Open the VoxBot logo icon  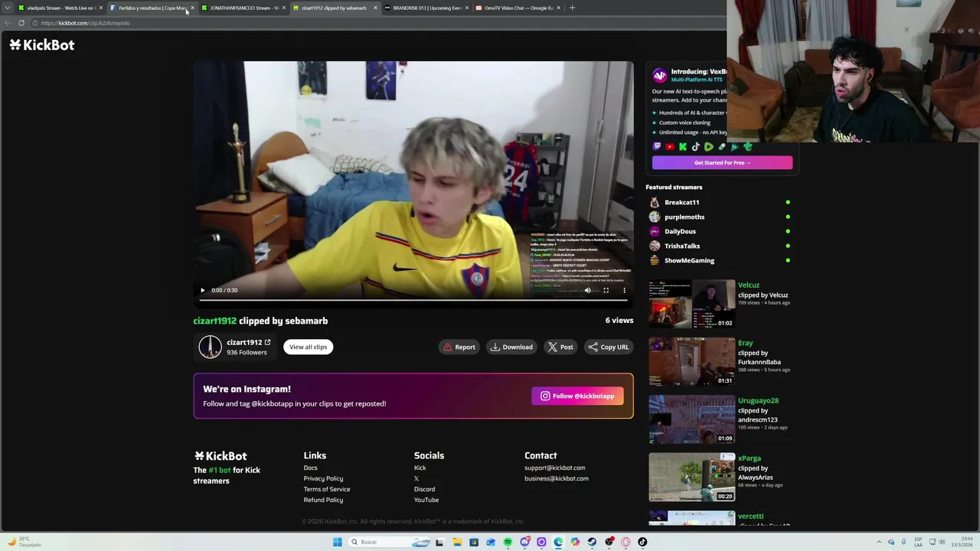(660, 75)
